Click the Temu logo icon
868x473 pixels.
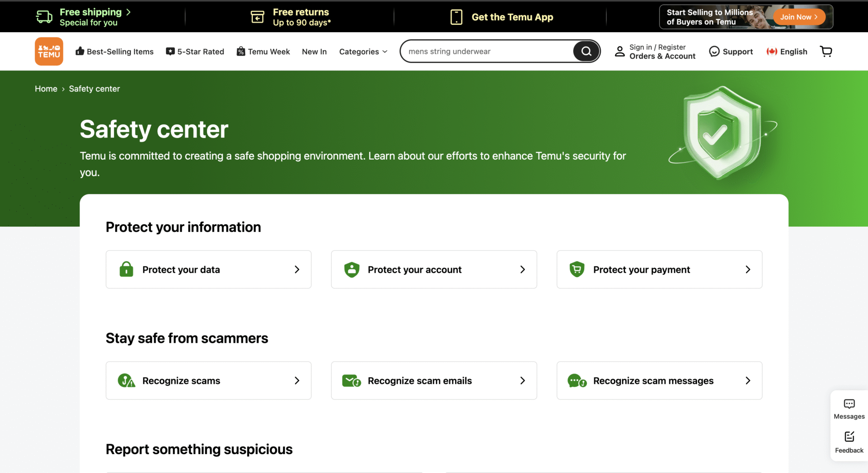[x=49, y=52]
